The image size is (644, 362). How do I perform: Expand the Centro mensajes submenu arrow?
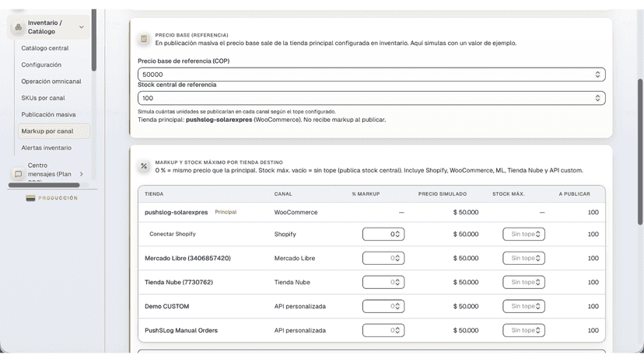[82, 174]
